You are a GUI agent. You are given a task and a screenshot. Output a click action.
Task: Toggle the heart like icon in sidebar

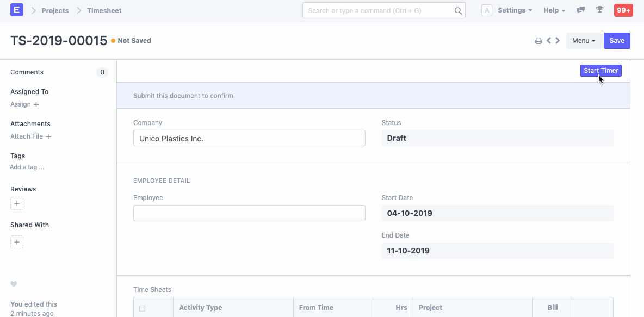(14, 284)
